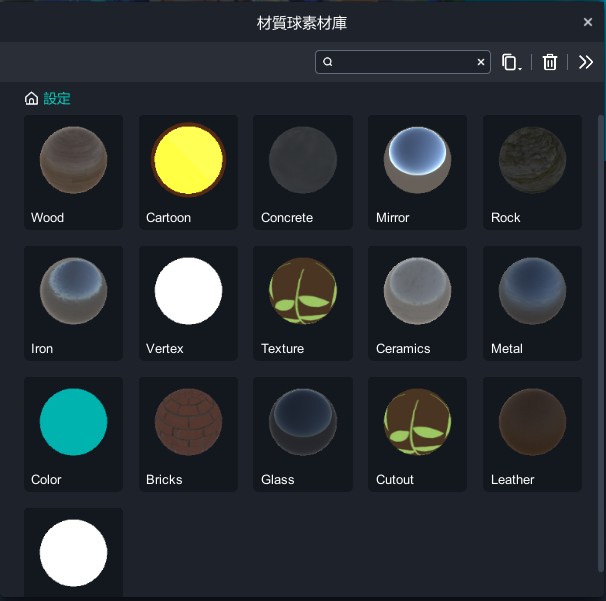Image resolution: width=606 pixels, height=601 pixels.
Task: Close the 材質球素材庫 window
Action: point(587,22)
